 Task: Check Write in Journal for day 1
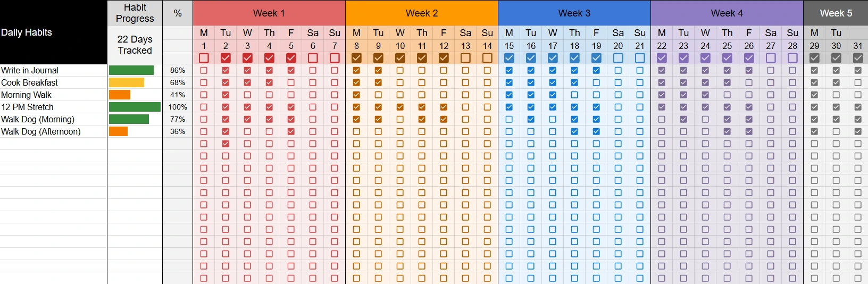(204, 70)
